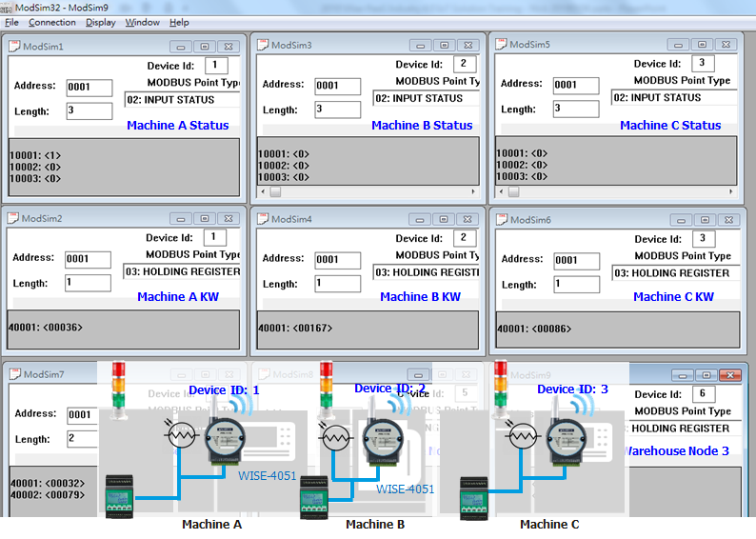
Task: Click the horizontal scrollbar thumb in ModSim5
Action: (x=514, y=191)
